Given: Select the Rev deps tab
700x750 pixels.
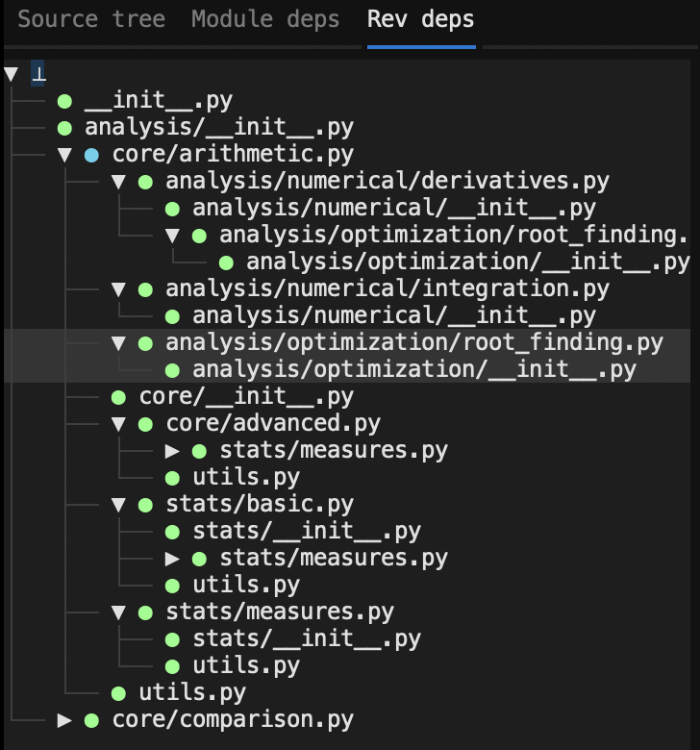Looking at the screenshot, I should (421, 20).
